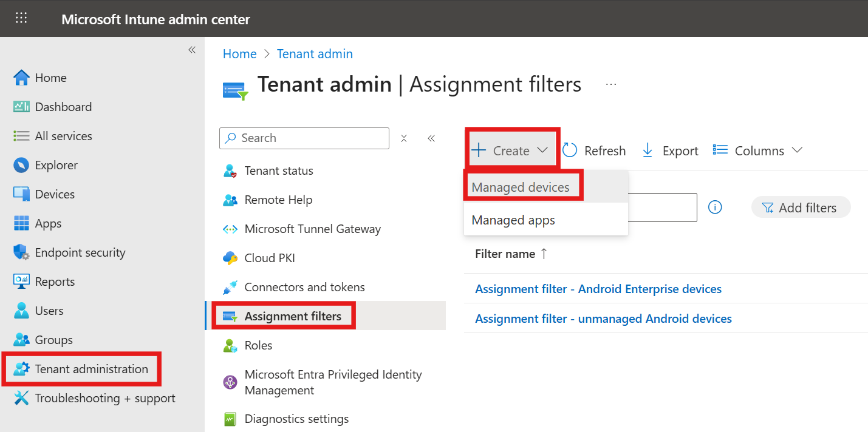Viewport: 868px width, 432px height.
Task: Open the ellipsis more options menu
Action: [x=611, y=84]
